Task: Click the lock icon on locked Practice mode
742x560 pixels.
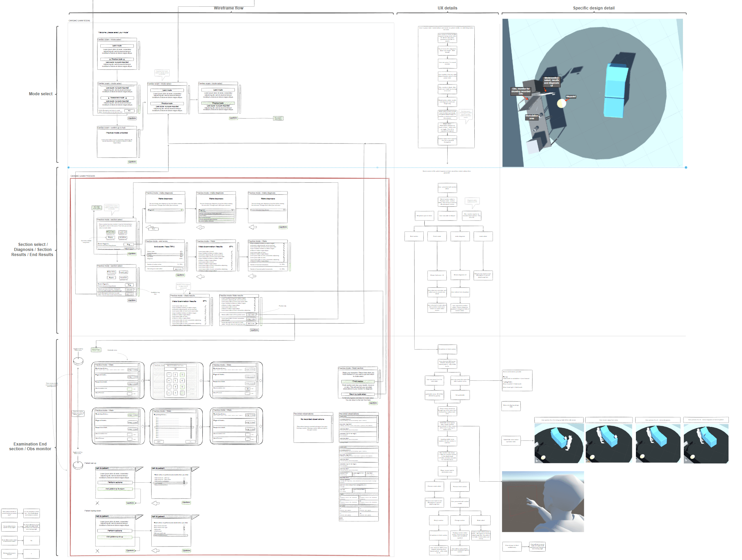Action: pyautogui.click(x=110, y=59)
